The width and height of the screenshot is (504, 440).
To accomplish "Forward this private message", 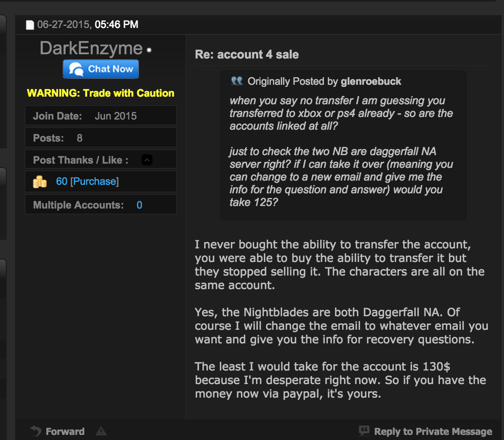I will [65, 432].
